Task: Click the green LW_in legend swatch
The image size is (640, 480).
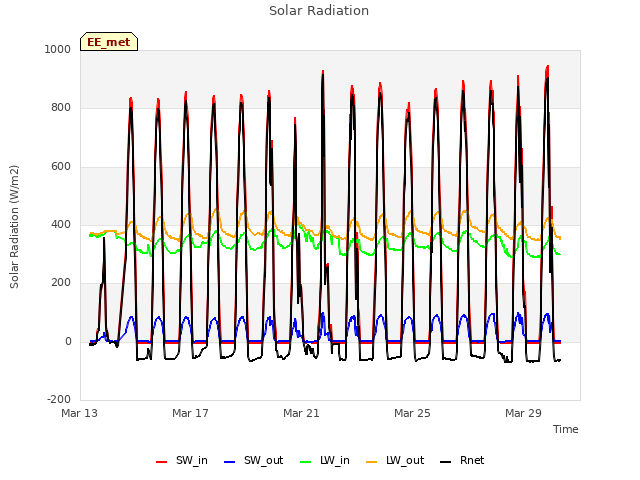Action: tap(306, 462)
